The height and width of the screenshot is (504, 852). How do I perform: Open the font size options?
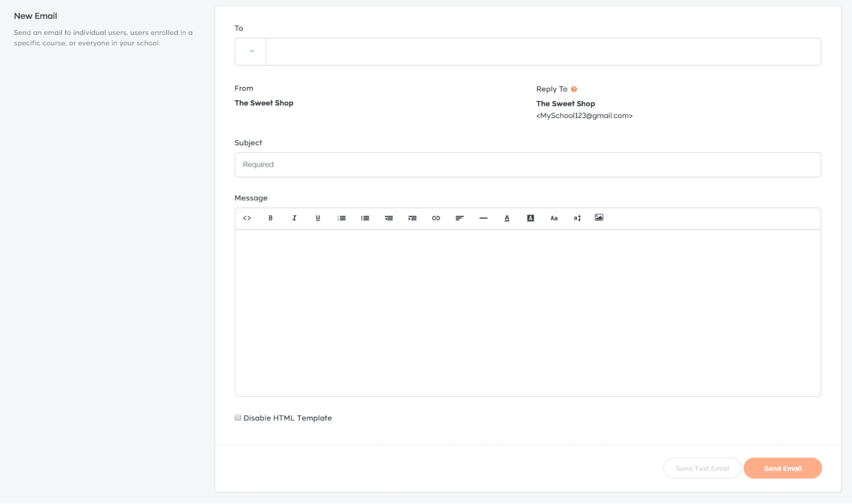click(x=577, y=218)
